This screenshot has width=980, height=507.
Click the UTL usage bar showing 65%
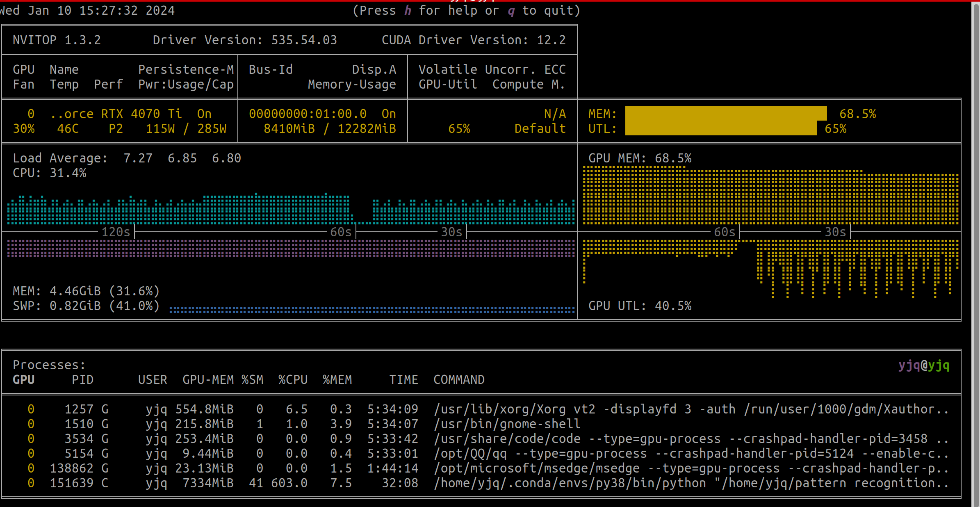pyautogui.click(x=721, y=128)
